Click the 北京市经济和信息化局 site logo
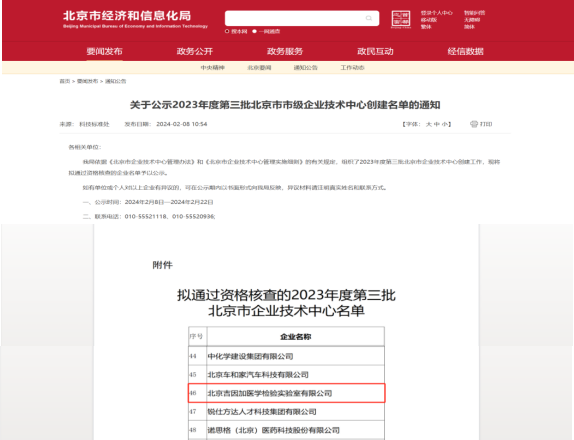Screen dimensions: 574x440 (135, 19)
